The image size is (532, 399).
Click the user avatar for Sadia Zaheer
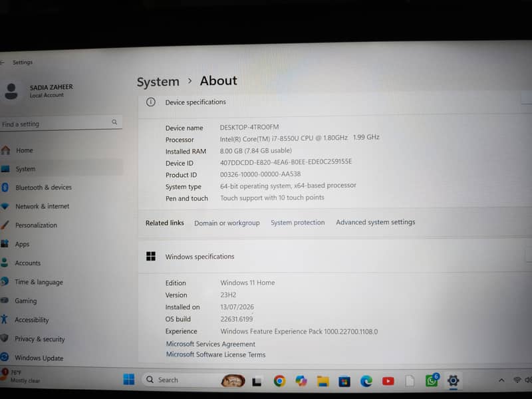pyautogui.click(x=11, y=91)
